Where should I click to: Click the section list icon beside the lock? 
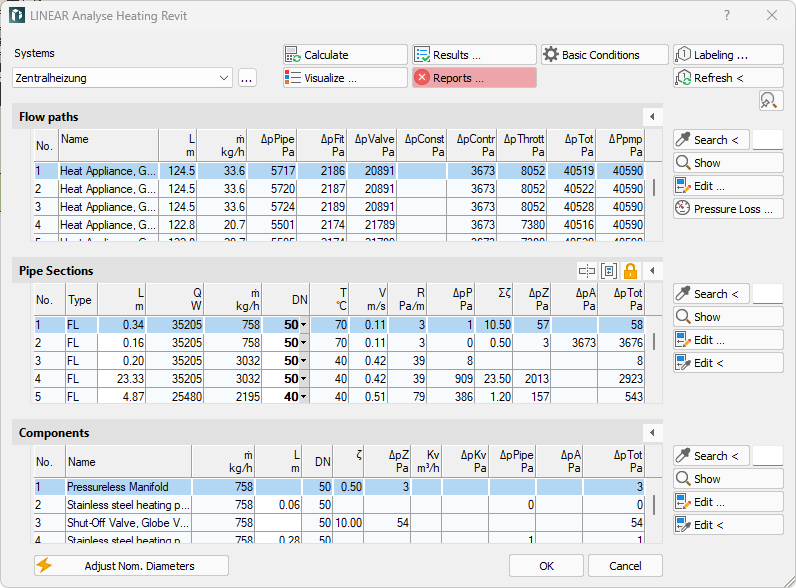click(x=609, y=271)
